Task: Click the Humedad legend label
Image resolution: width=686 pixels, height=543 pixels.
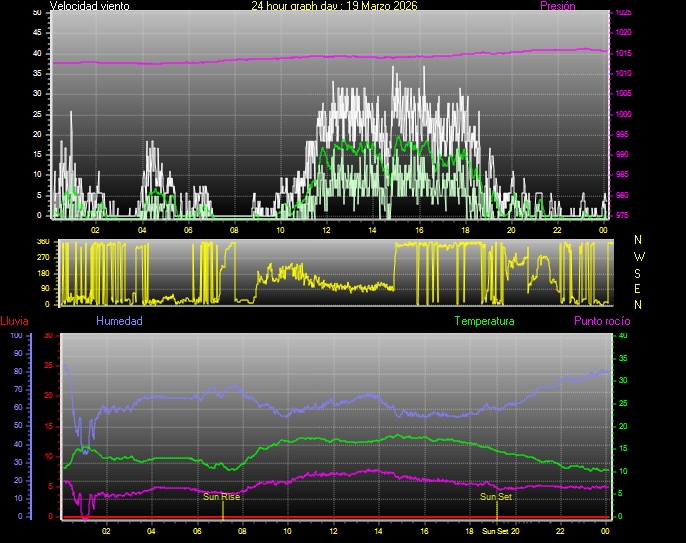Action: point(119,321)
